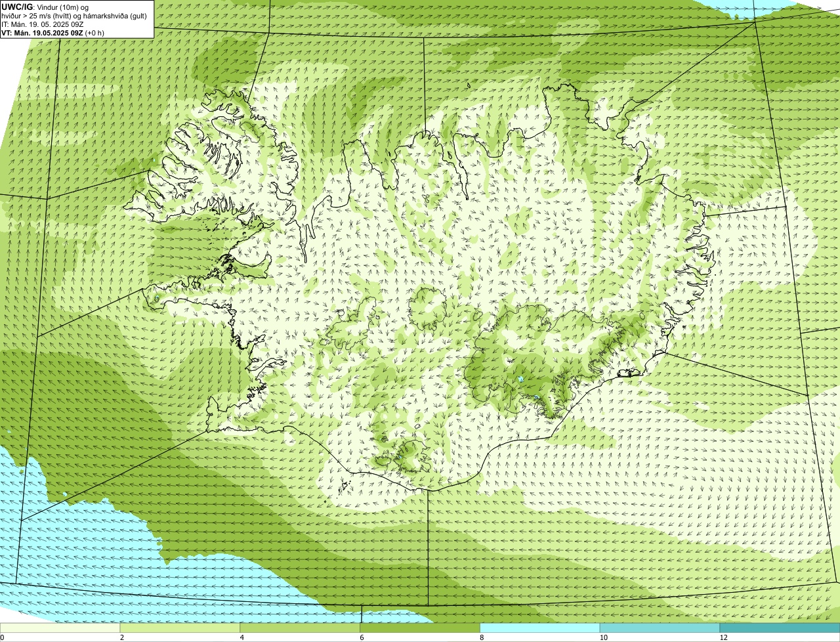Select the palest 0–2 color scale swatch
The height and width of the screenshot is (642, 840).
coord(60,628)
